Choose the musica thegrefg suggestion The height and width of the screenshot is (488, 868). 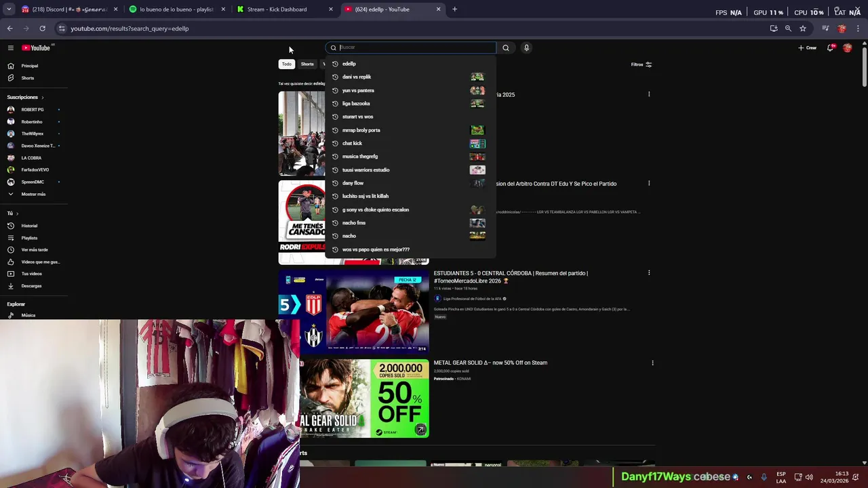coord(411,157)
